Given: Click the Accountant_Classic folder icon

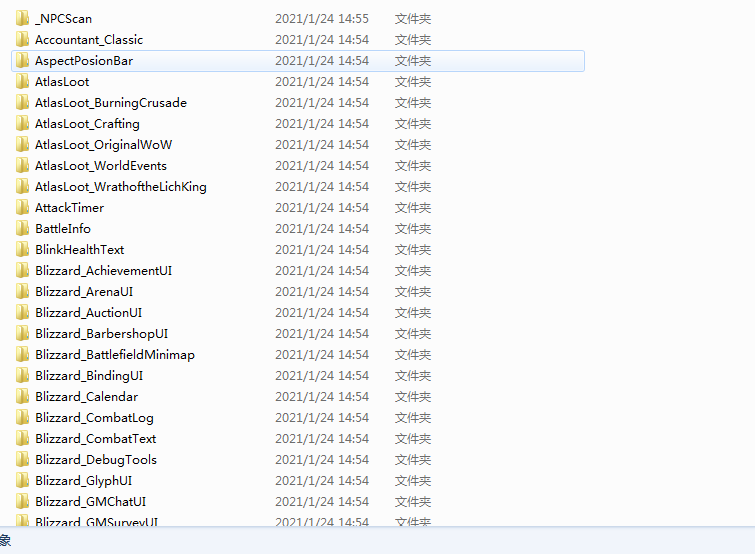Looking at the screenshot, I should (22, 39).
